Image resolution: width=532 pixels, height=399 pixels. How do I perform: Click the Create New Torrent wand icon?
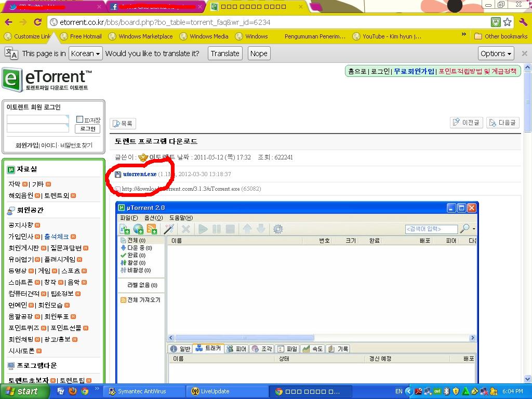(x=169, y=229)
